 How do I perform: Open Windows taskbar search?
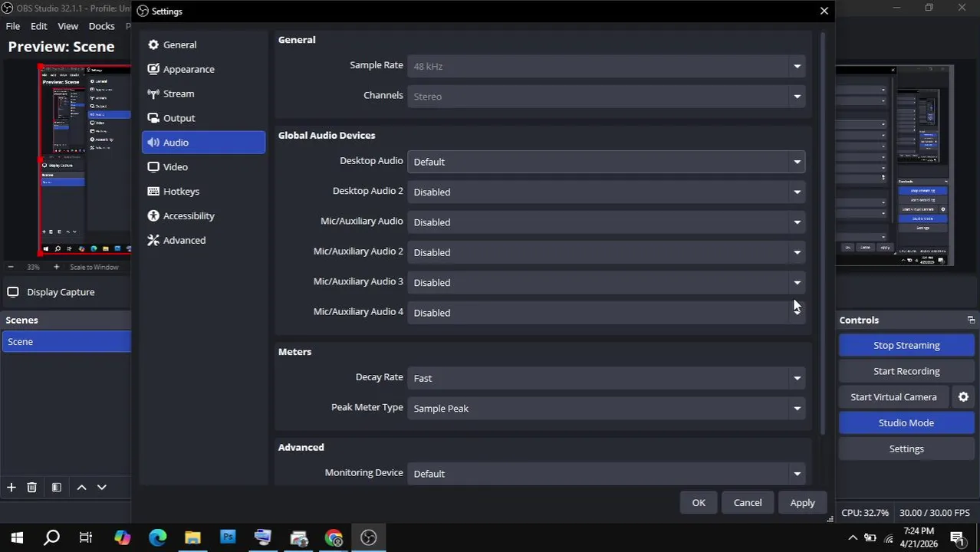[x=51, y=538]
